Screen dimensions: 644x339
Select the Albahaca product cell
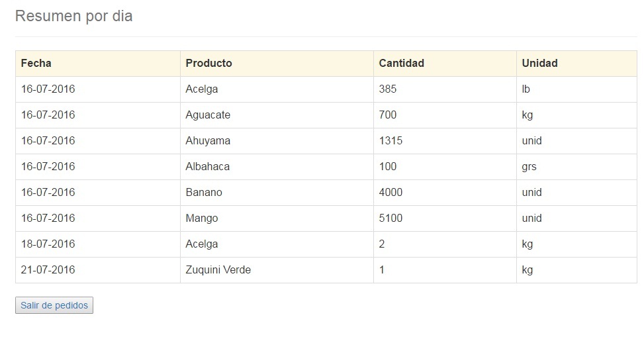click(277, 167)
